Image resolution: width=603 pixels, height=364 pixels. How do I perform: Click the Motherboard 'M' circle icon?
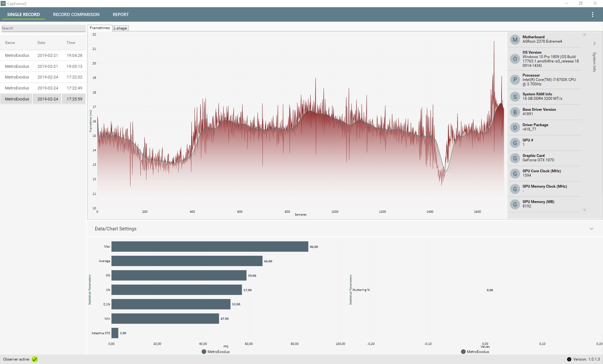pyautogui.click(x=515, y=40)
